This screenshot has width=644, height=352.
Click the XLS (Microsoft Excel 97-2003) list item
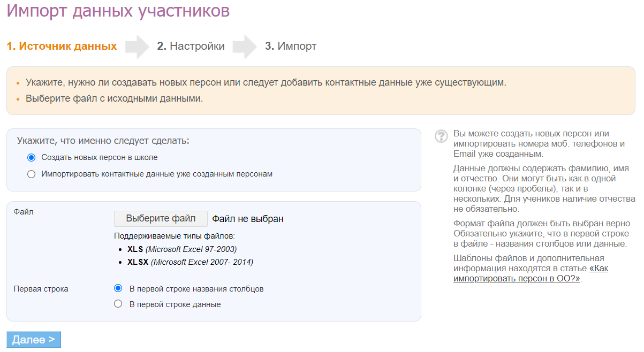pos(181,249)
